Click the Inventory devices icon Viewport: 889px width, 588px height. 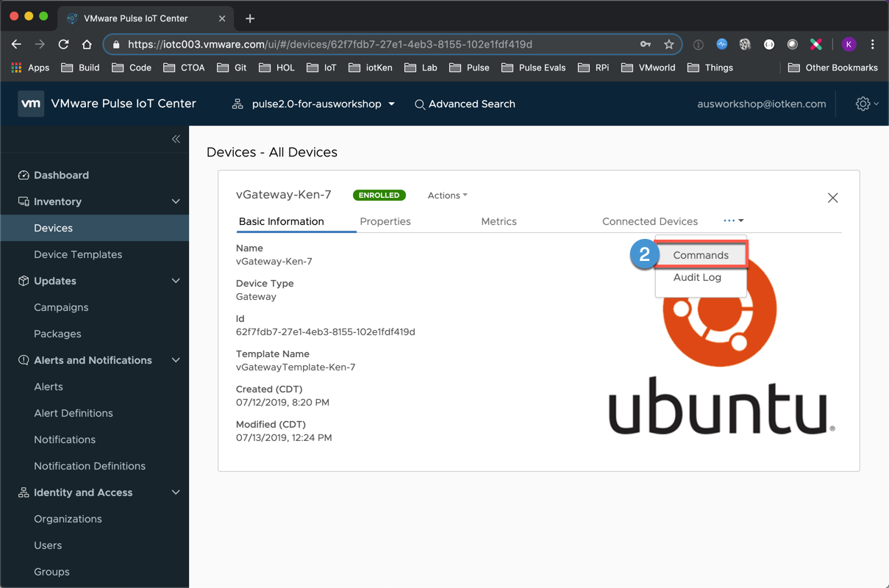click(x=24, y=201)
